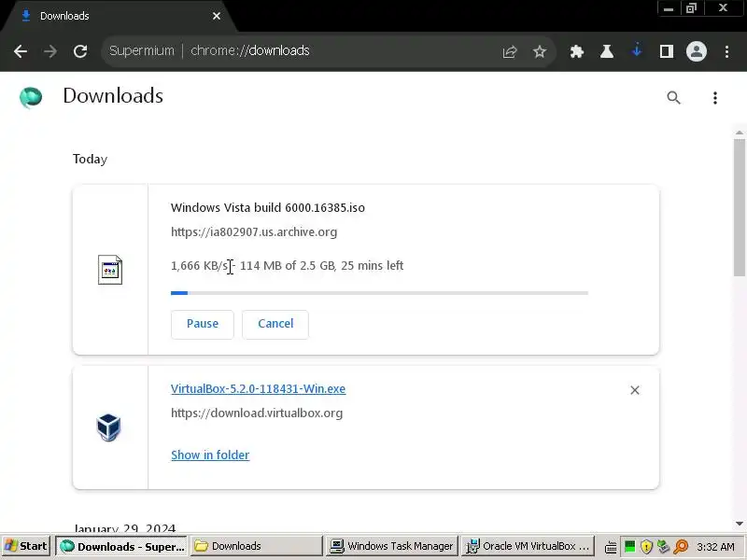The height and width of the screenshot is (560, 747).
Task: Search downloads with the magnifier icon
Action: [673, 98]
